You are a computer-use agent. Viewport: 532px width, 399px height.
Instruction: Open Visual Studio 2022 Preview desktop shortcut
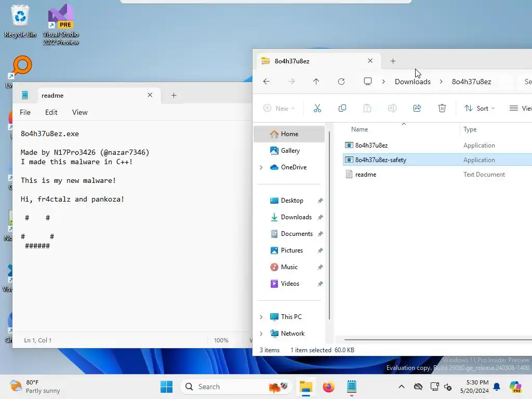tap(61, 24)
